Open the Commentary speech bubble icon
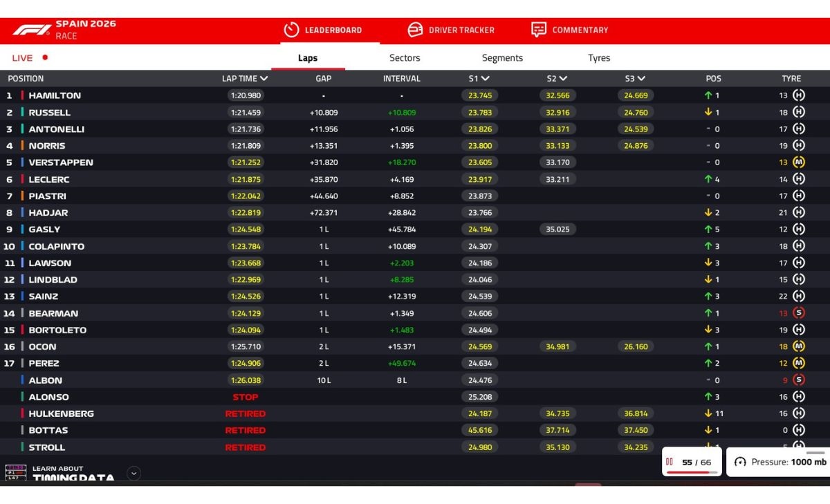This screenshot has width=830, height=504. [x=539, y=30]
